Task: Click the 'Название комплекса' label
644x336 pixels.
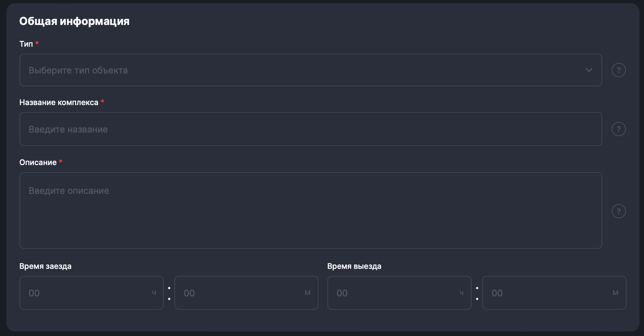Action: coord(59,102)
